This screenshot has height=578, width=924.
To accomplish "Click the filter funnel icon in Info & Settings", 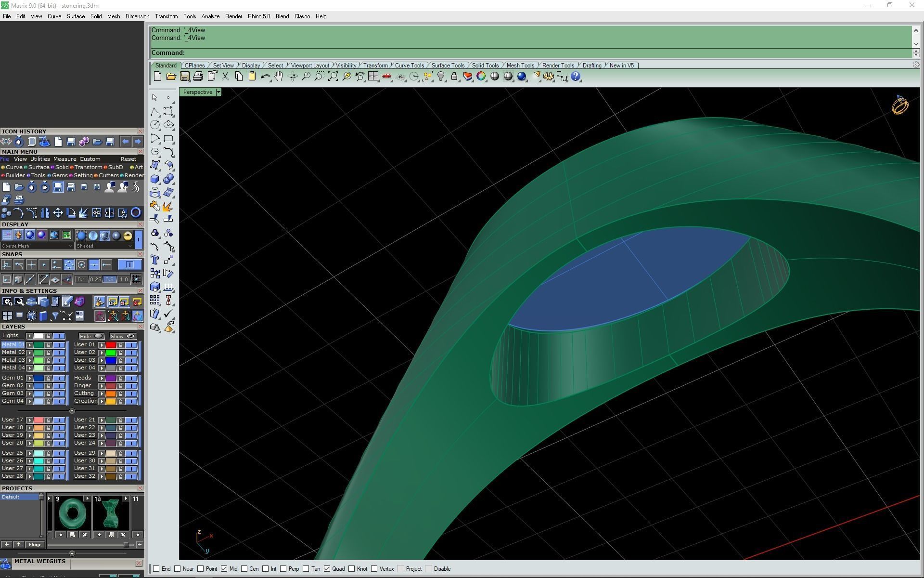I will point(55,316).
